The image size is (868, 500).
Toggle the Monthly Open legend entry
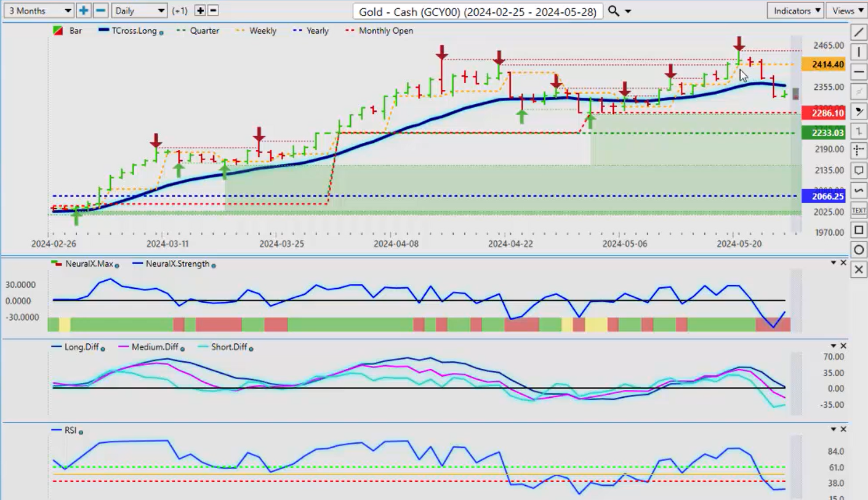(378, 30)
